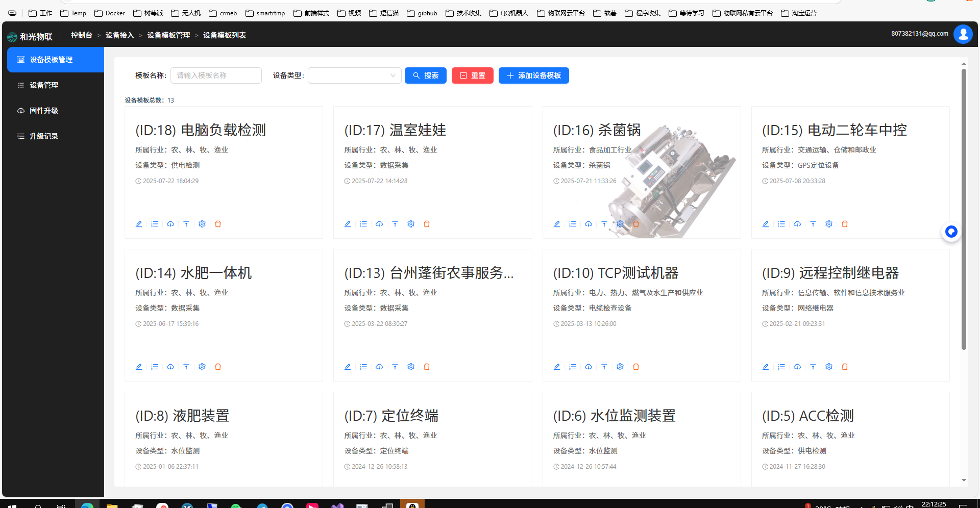Open the Docker bookmarks folder
This screenshot has width=980, height=508.
(110, 13)
